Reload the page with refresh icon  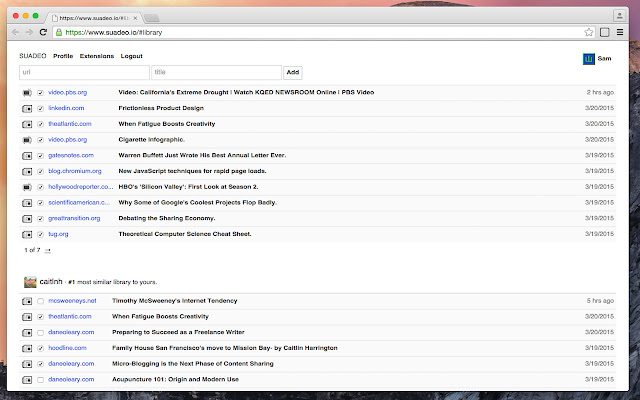[43, 32]
